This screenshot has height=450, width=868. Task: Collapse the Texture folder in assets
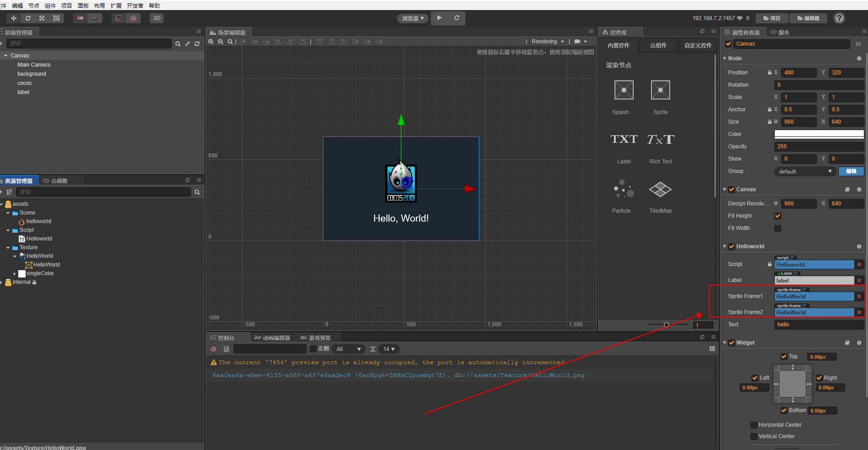point(8,248)
